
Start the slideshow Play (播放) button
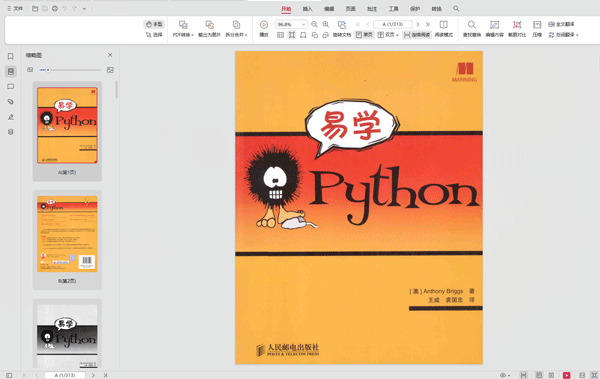(x=264, y=29)
